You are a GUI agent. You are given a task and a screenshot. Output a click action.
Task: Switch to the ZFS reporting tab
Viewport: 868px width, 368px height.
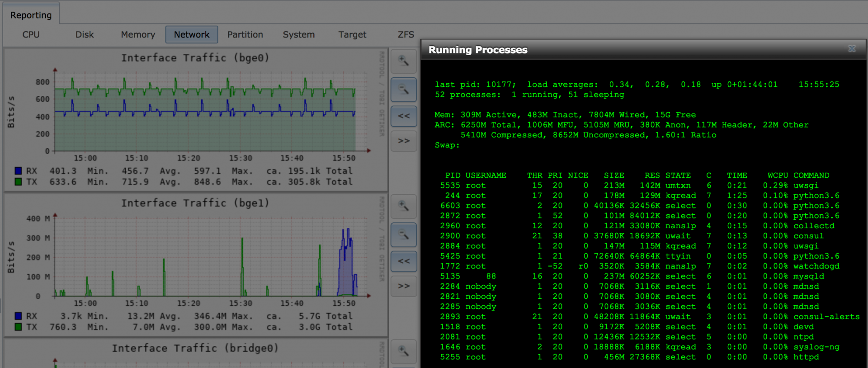point(406,34)
